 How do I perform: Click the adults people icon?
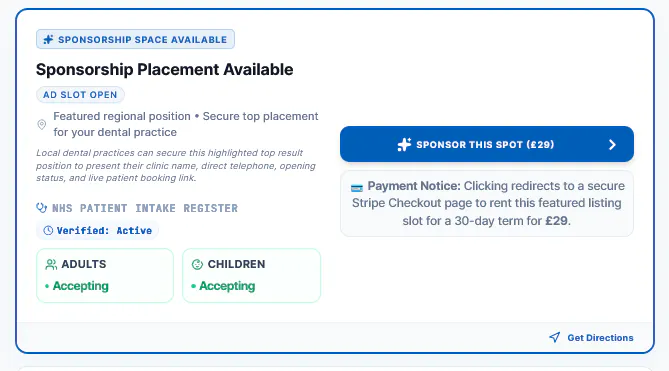coord(51,264)
